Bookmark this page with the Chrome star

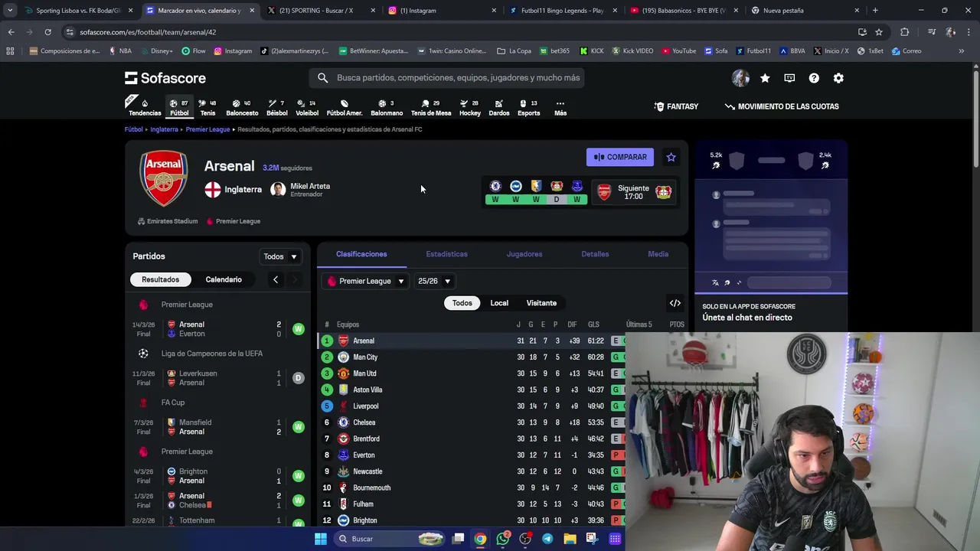[x=879, y=32]
